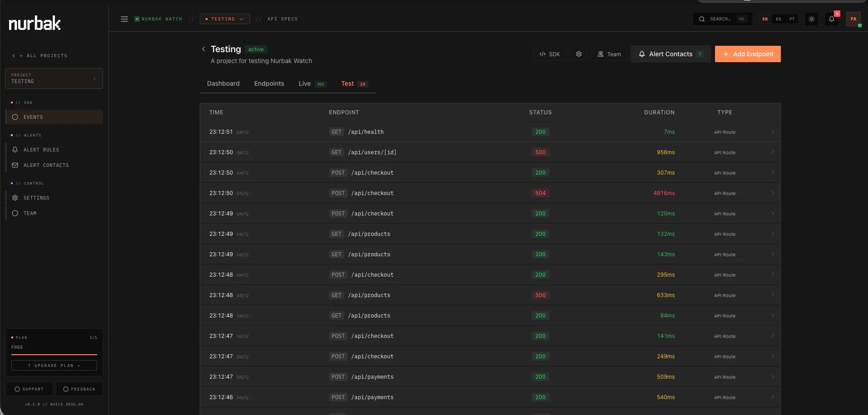Expand the 509ms payments row chevron
Viewport: 868px width, 415px height.
(x=772, y=376)
